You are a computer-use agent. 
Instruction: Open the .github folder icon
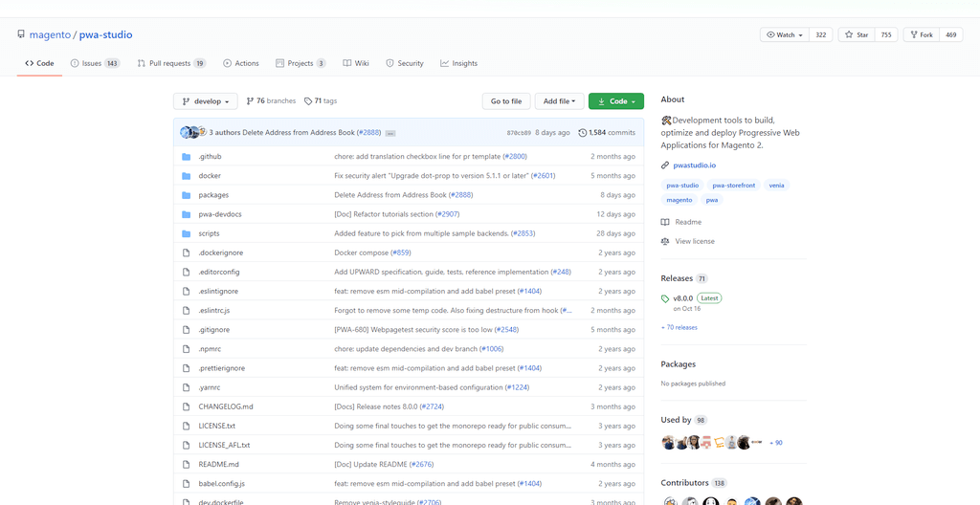tap(186, 157)
